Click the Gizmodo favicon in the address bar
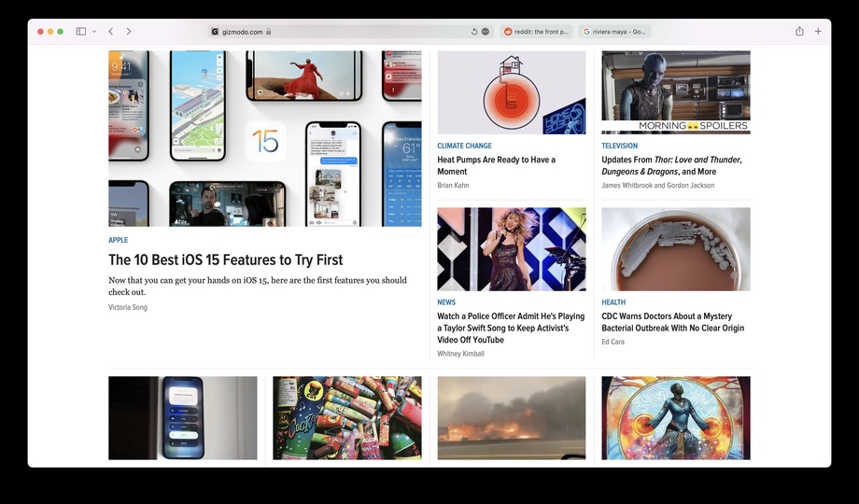Screen dimensions: 859x504 [215, 32]
